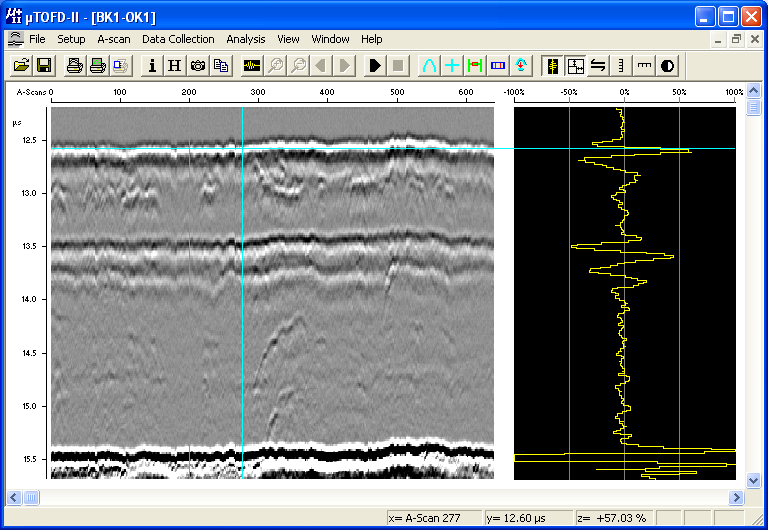Click the document system menu icon
Image resolution: width=768 pixels, height=530 pixels.
pyautogui.click(x=16, y=39)
